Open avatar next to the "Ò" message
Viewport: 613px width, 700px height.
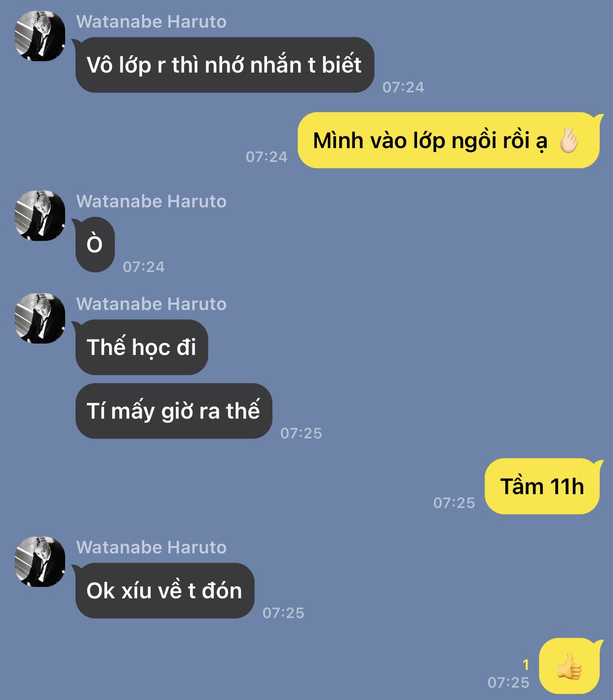coord(40,215)
